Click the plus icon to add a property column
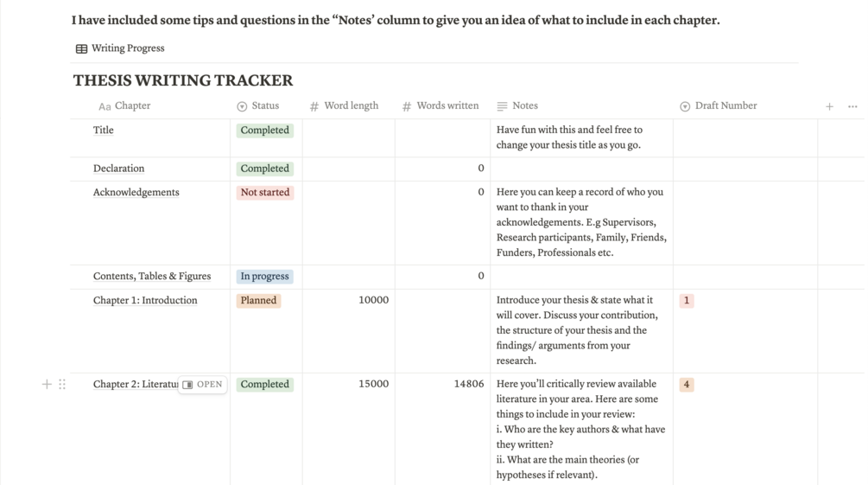 829,106
